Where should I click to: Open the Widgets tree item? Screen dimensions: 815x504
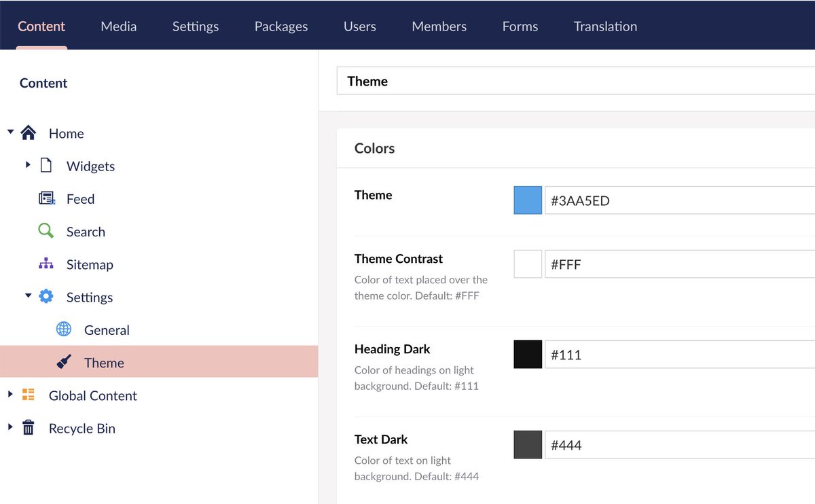point(91,166)
